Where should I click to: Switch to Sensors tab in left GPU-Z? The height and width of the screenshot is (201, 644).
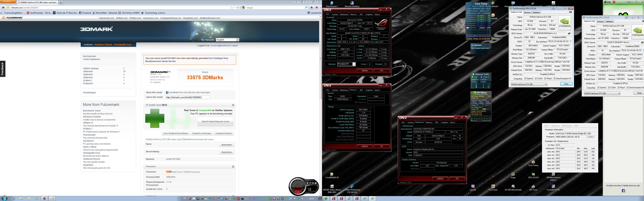(x=527, y=12)
